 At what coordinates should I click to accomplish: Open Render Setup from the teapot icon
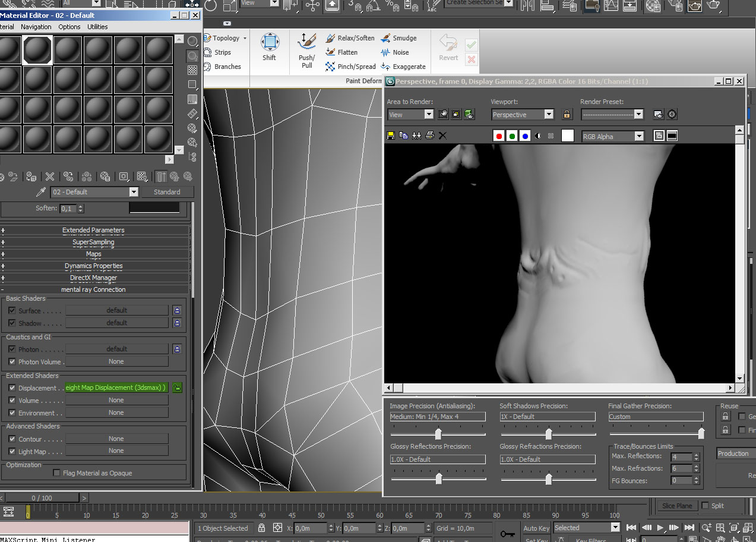(x=658, y=114)
